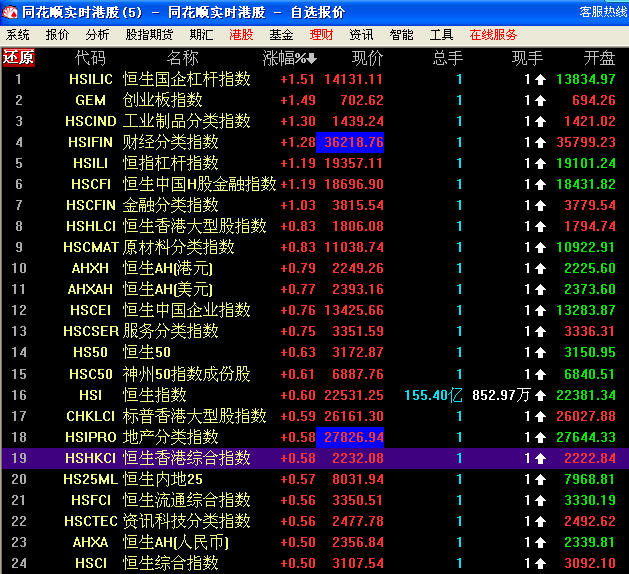Click the up arrow in HSILIC row

coord(540,79)
